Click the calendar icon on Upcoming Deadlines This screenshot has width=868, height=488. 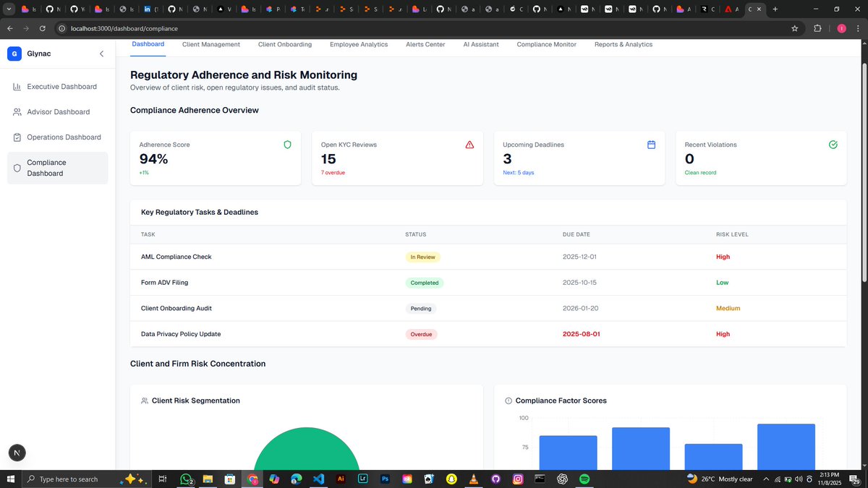(651, 145)
